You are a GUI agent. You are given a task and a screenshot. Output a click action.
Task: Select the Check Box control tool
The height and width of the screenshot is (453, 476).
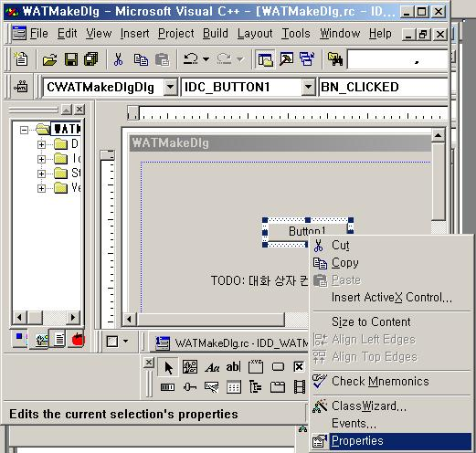pyautogui.click(x=299, y=367)
